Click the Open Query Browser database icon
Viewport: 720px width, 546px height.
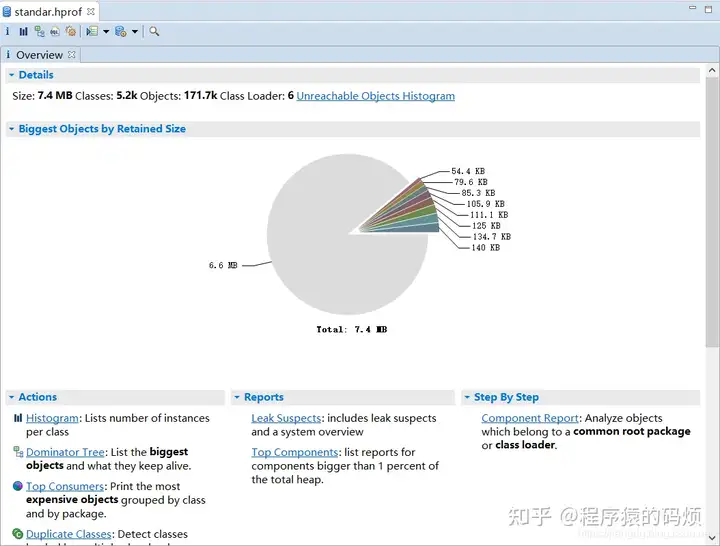tap(121, 31)
